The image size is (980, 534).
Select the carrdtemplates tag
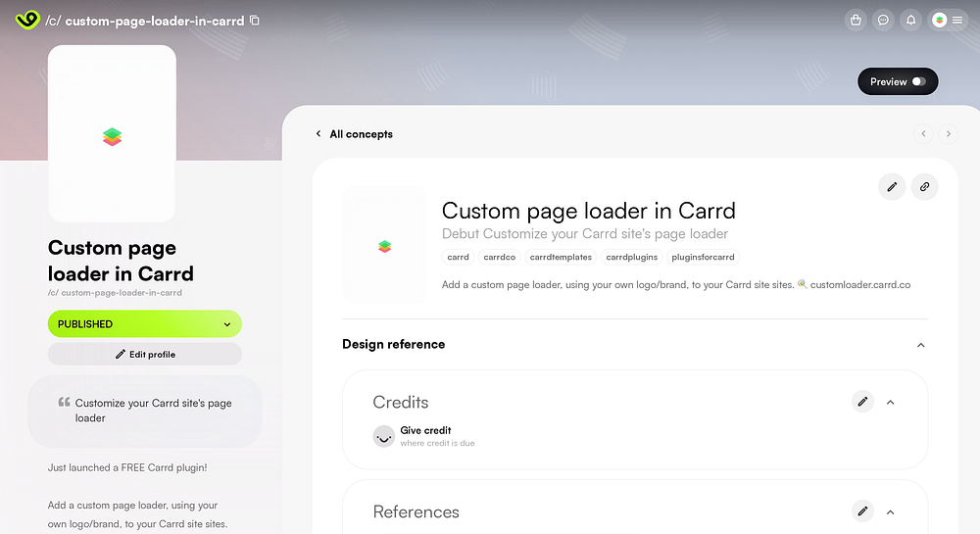tap(561, 257)
